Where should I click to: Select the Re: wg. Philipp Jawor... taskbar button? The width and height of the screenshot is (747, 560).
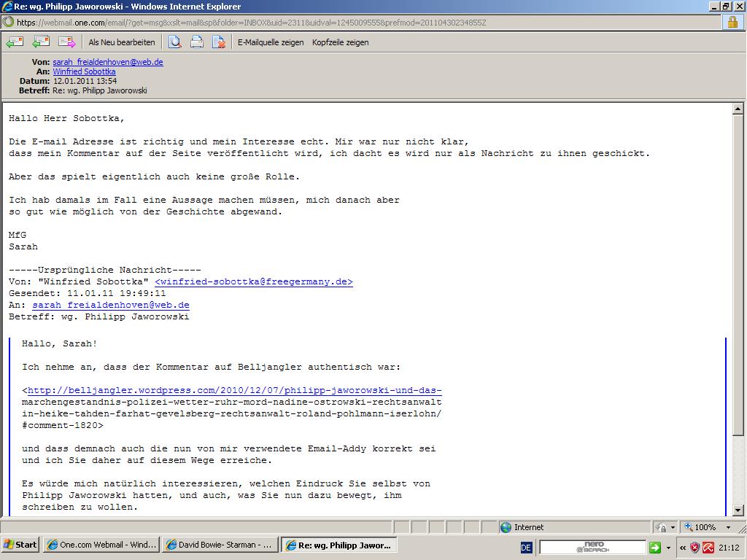[338, 545]
